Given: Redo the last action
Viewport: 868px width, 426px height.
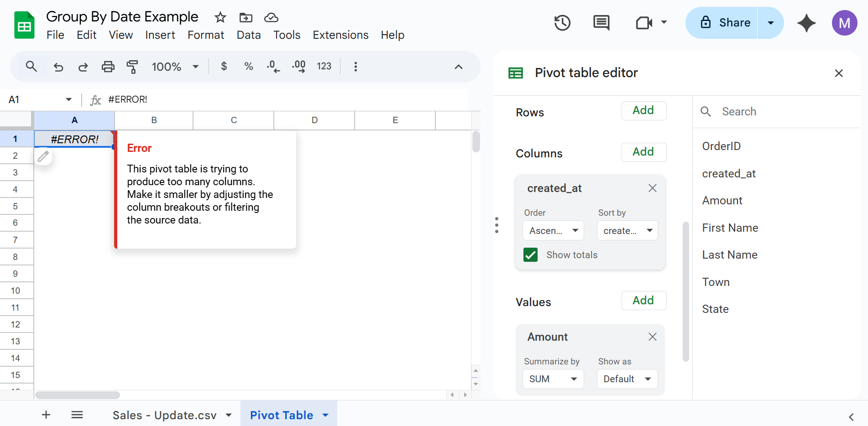Looking at the screenshot, I should (83, 67).
